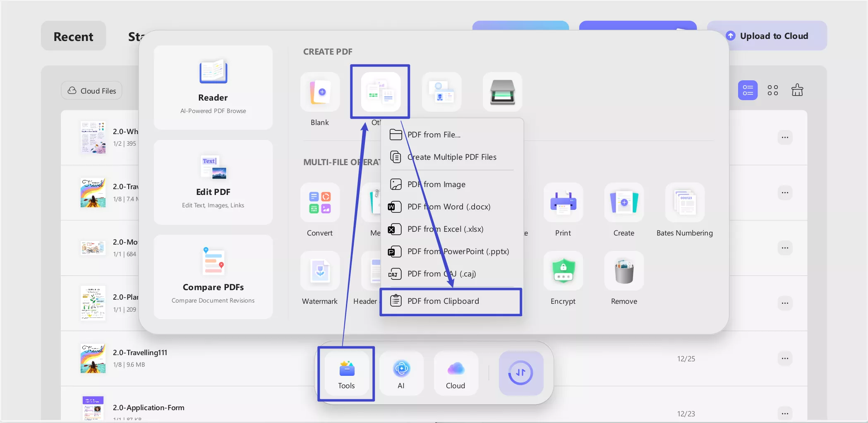
Task: Open the Encrypt tool
Action: click(x=563, y=271)
